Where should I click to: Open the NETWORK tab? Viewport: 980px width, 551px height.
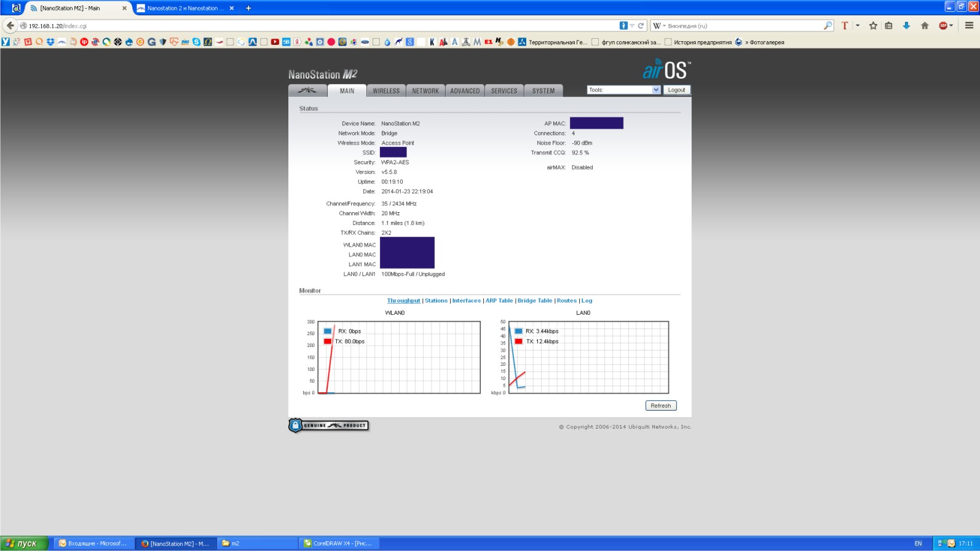[425, 90]
